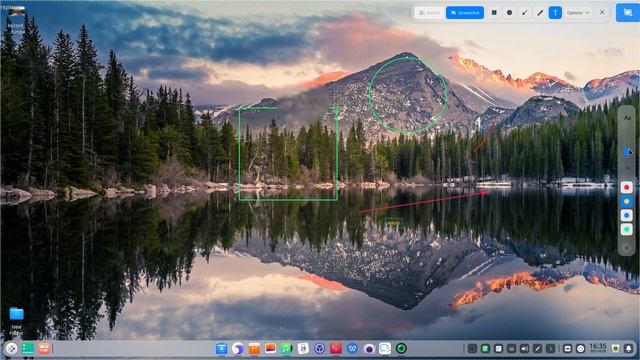Close the screenshot toolbar with X
Image resolution: width=640 pixels, height=360 pixels.
pyautogui.click(x=602, y=13)
